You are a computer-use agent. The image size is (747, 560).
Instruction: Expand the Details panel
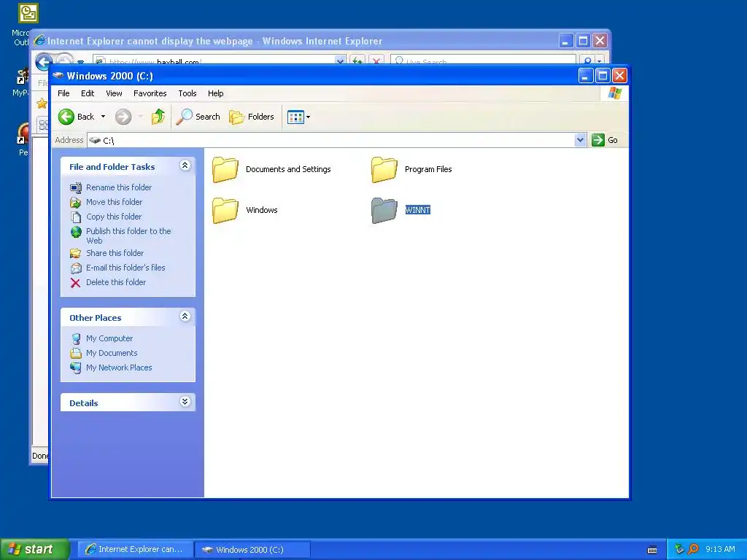[x=185, y=402]
